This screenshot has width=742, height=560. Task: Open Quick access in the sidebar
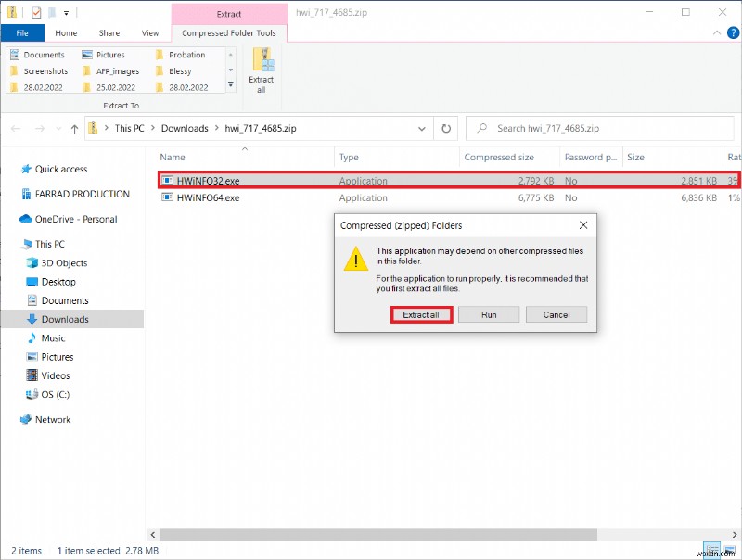pyautogui.click(x=59, y=169)
